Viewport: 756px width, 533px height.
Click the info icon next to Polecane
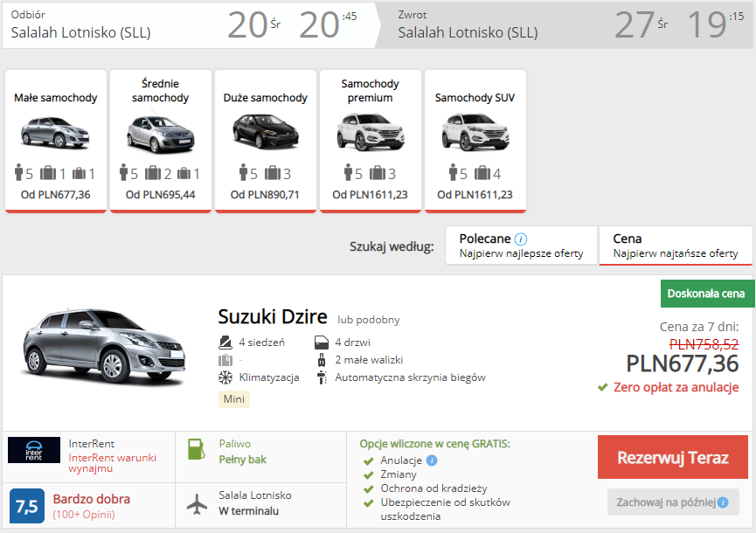coord(521,239)
